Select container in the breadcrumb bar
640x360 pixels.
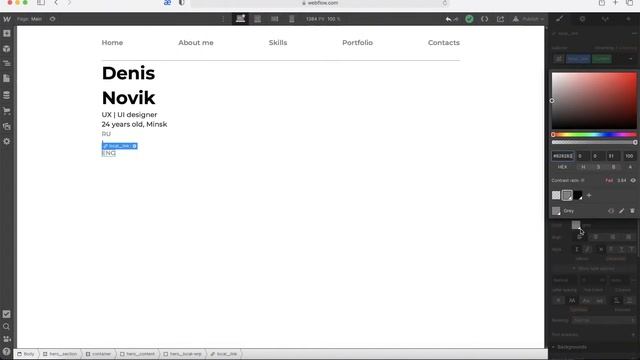pyautogui.click(x=99, y=354)
